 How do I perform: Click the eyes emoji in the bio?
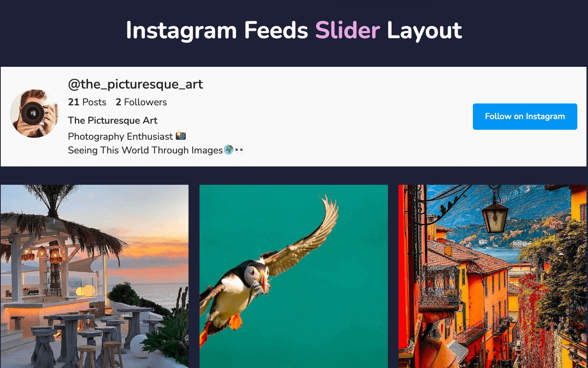(x=239, y=150)
